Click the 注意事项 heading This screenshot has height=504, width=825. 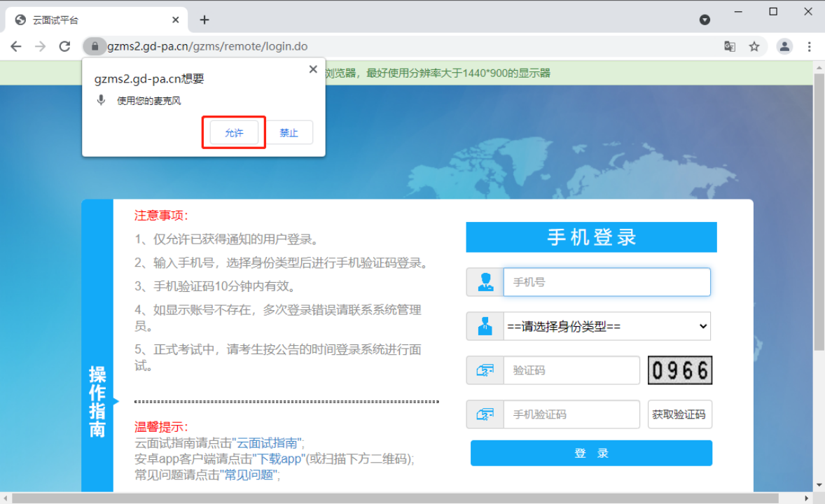[x=161, y=216]
